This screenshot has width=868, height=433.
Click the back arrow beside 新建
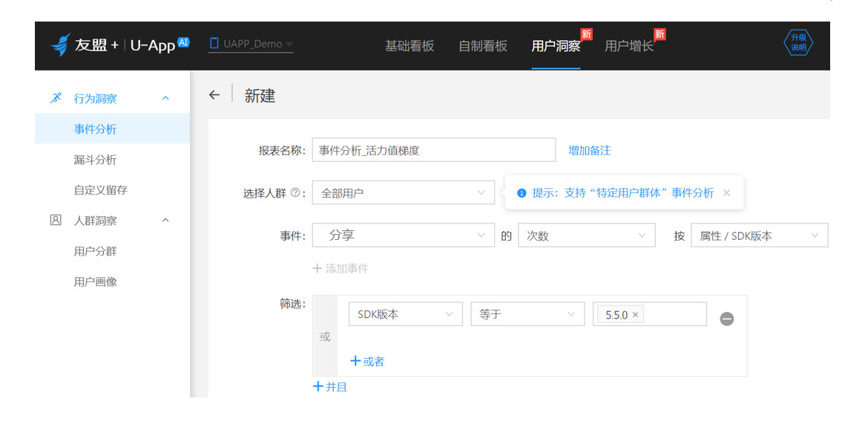tap(214, 95)
